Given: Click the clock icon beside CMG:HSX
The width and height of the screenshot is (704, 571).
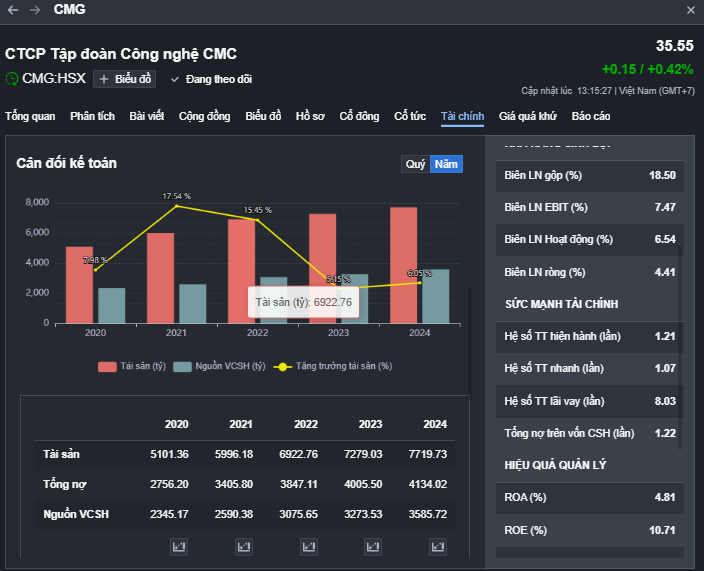Looking at the screenshot, I should pos(12,79).
